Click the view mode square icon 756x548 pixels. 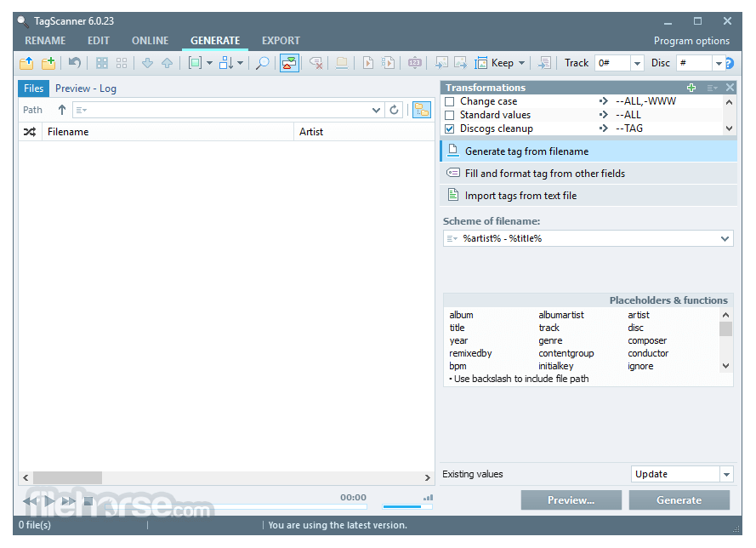[x=195, y=63]
